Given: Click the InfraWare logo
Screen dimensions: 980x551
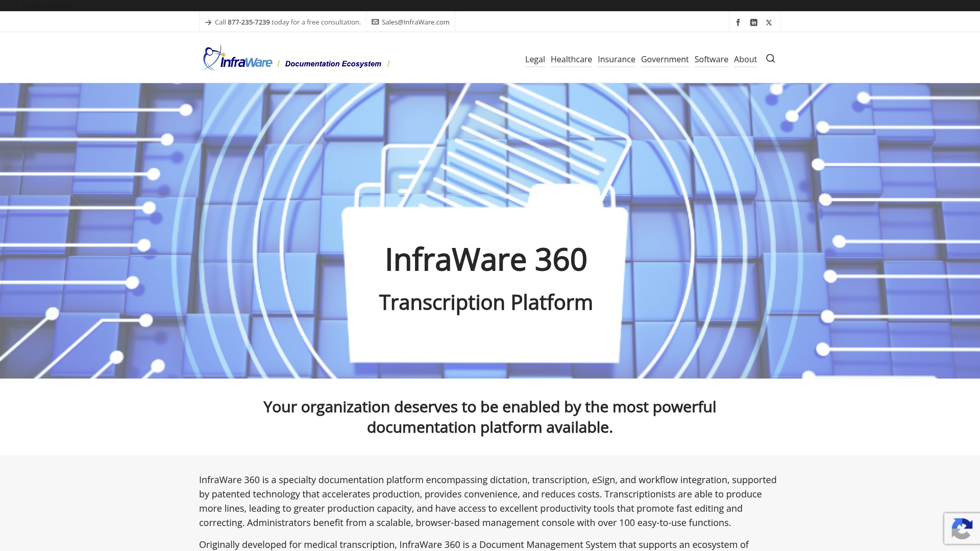Looking at the screenshot, I should pos(236,58).
